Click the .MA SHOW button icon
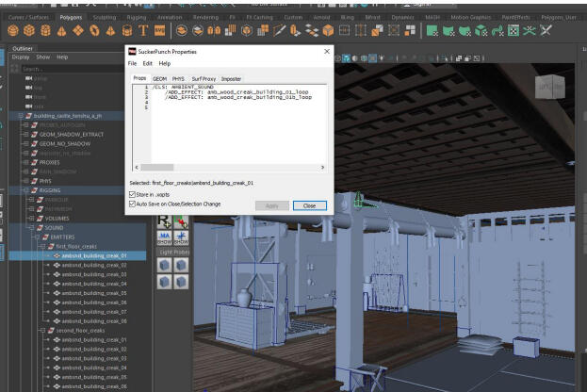This screenshot has height=392, width=587. coord(164,237)
